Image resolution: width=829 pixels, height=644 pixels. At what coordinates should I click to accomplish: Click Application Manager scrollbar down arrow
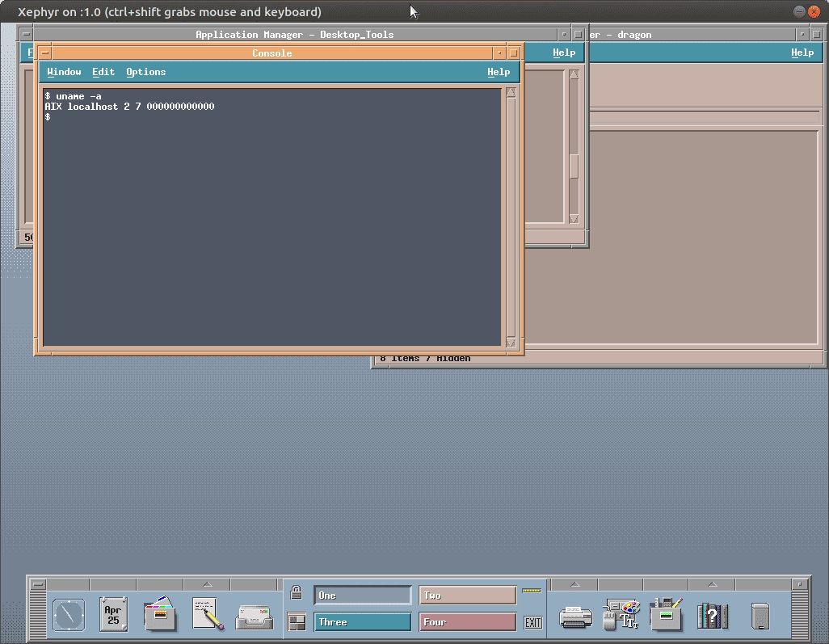(574, 218)
